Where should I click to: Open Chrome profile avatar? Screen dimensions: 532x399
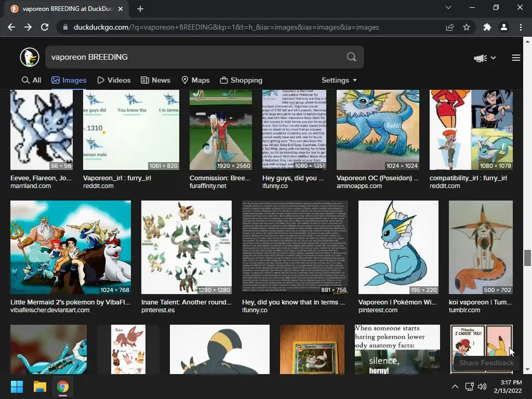point(504,27)
